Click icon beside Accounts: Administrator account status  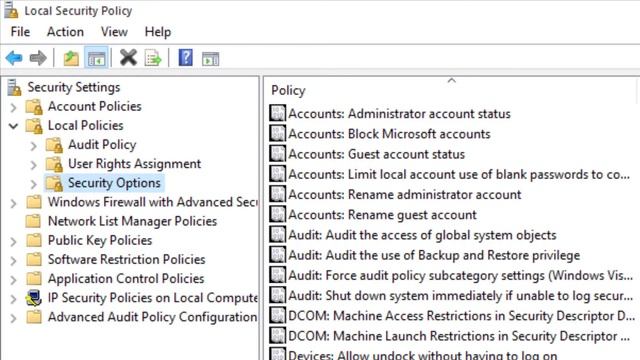coord(278,113)
